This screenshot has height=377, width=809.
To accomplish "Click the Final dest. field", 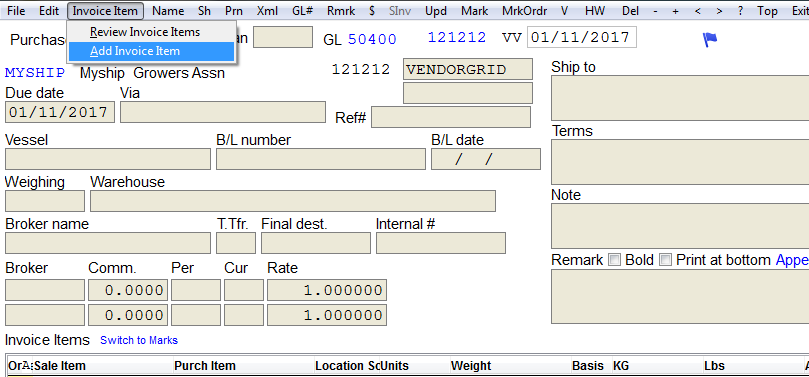I will (x=316, y=243).
